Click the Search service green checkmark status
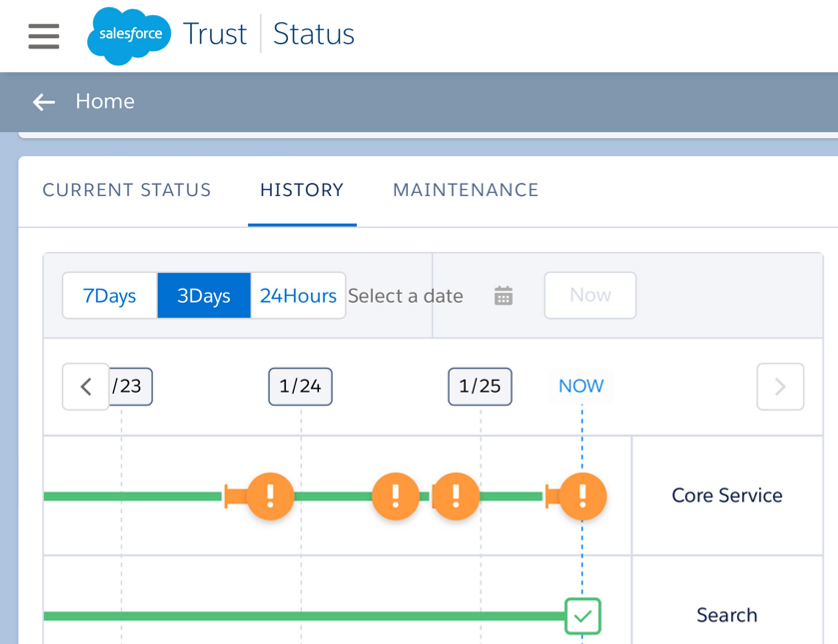The image size is (838, 644). pos(583,616)
